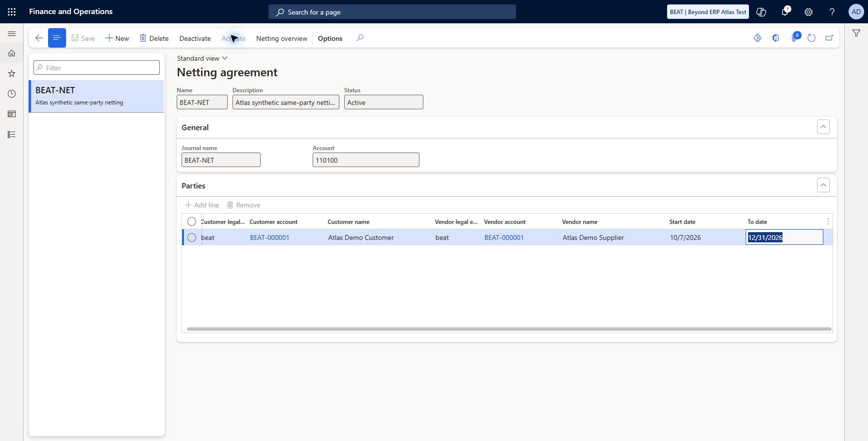Open customer account BEAT-000001 link

(269, 237)
